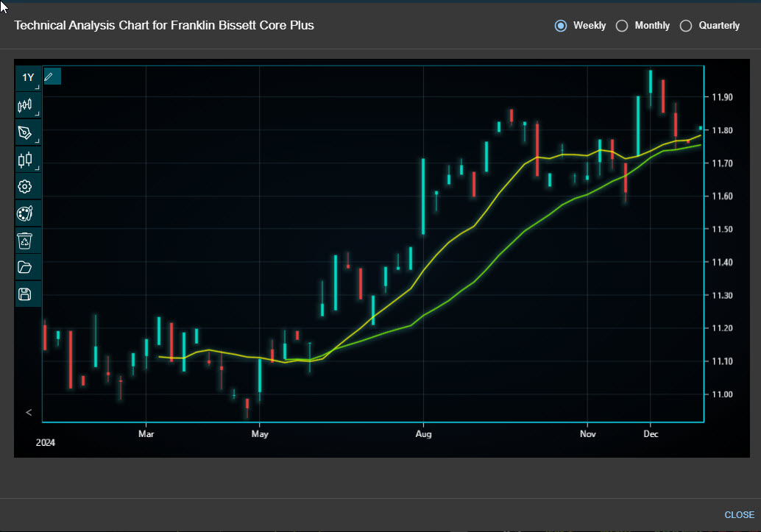Select the Monthly radio button
The height and width of the screenshot is (532, 761).
click(x=622, y=26)
